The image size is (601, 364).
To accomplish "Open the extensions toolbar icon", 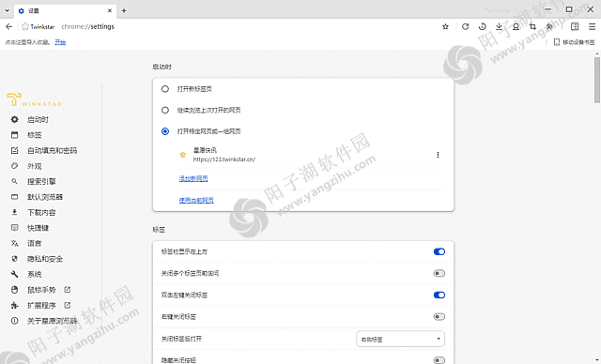I will pos(549,26).
